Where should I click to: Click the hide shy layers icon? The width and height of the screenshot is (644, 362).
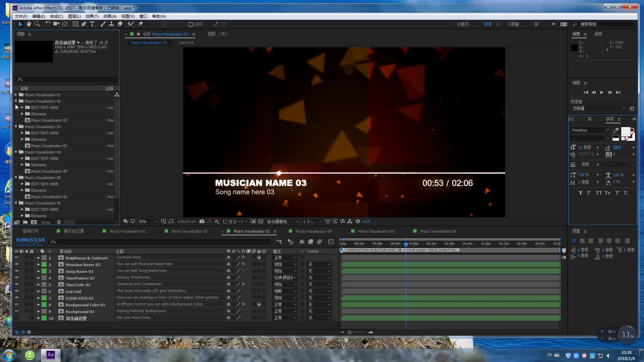302,242
